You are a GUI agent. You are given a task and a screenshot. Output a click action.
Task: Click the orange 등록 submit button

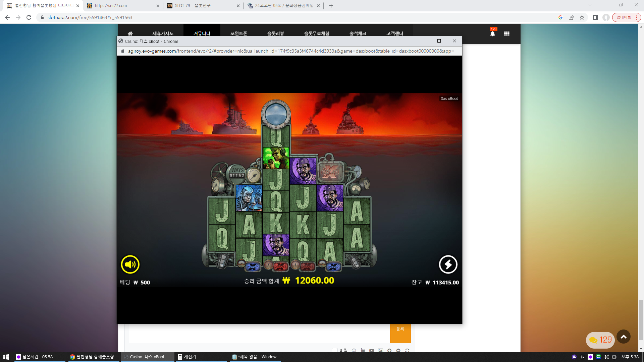(400, 333)
